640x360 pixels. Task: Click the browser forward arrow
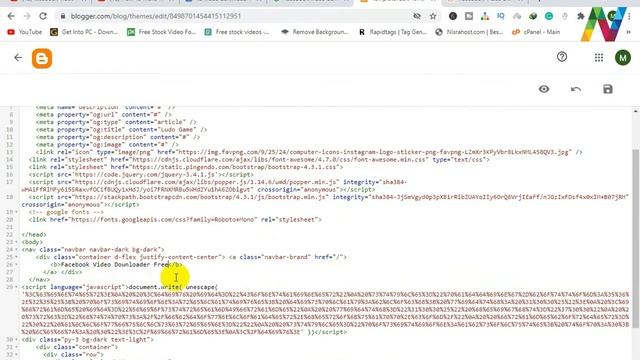pyautogui.click(x=27, y=16)
